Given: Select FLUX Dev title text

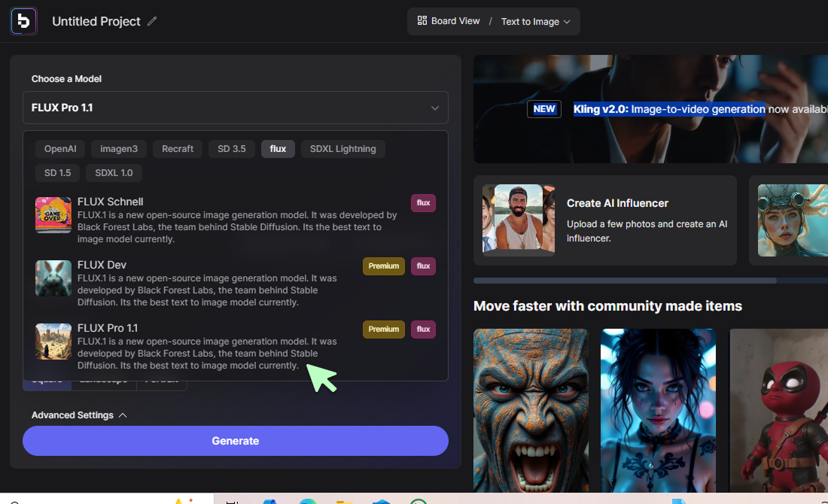Looking at the screenshot, I should (x=102, y=265).
